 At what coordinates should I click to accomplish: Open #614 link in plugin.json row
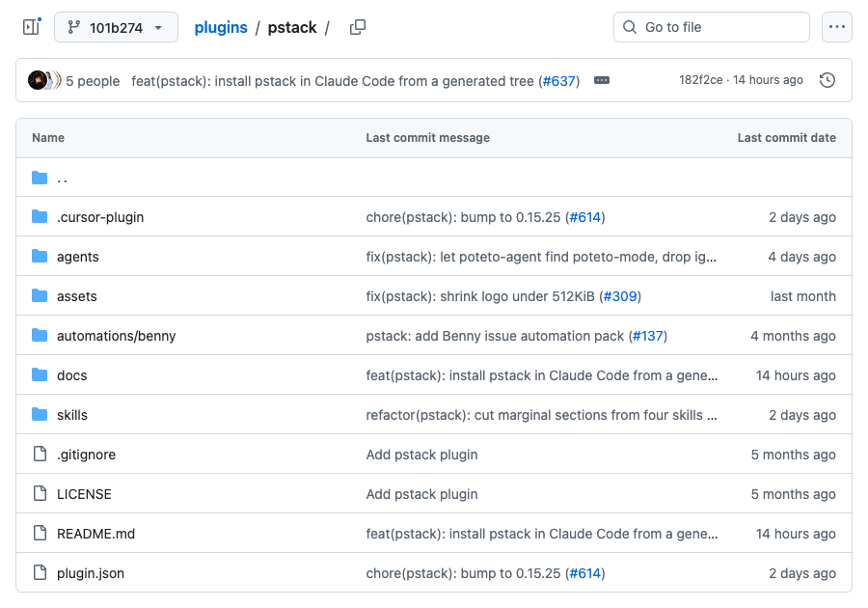pos(585,573)
